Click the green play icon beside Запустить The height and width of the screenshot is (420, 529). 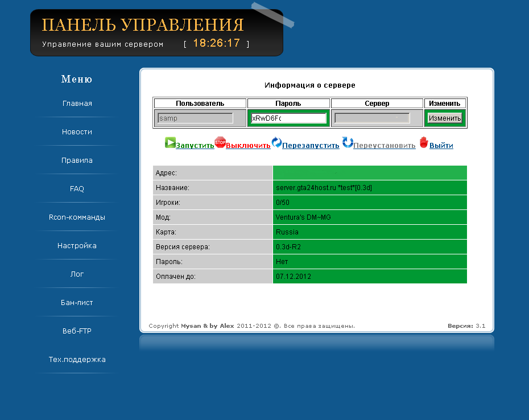170,142
